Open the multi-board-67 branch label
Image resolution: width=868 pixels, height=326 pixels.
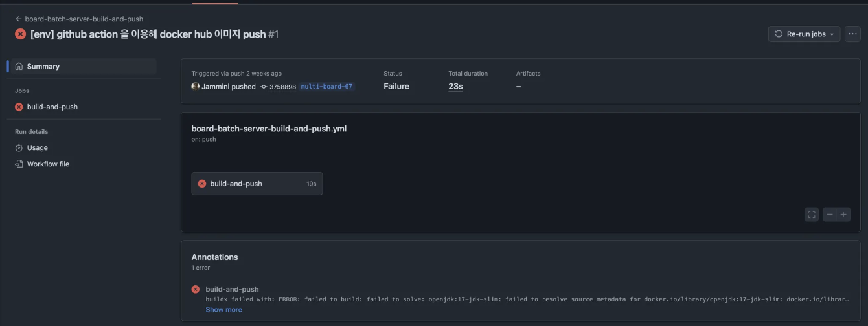[326, 86]
